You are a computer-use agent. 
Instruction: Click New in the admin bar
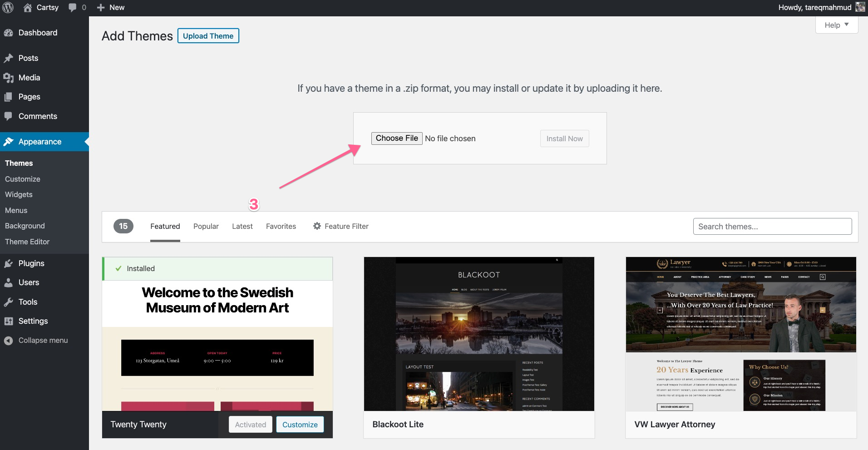117,8
